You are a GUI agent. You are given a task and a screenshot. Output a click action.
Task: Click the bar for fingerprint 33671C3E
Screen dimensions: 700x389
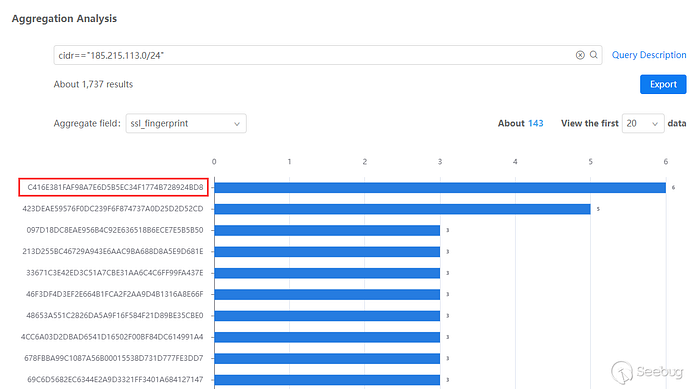click(327, 273)
